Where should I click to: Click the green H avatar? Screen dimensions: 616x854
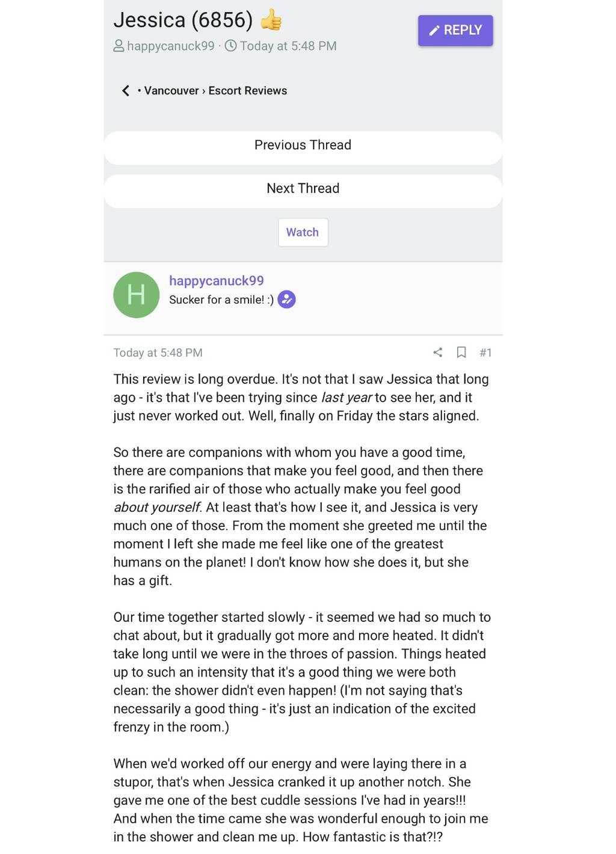[137, 295]
